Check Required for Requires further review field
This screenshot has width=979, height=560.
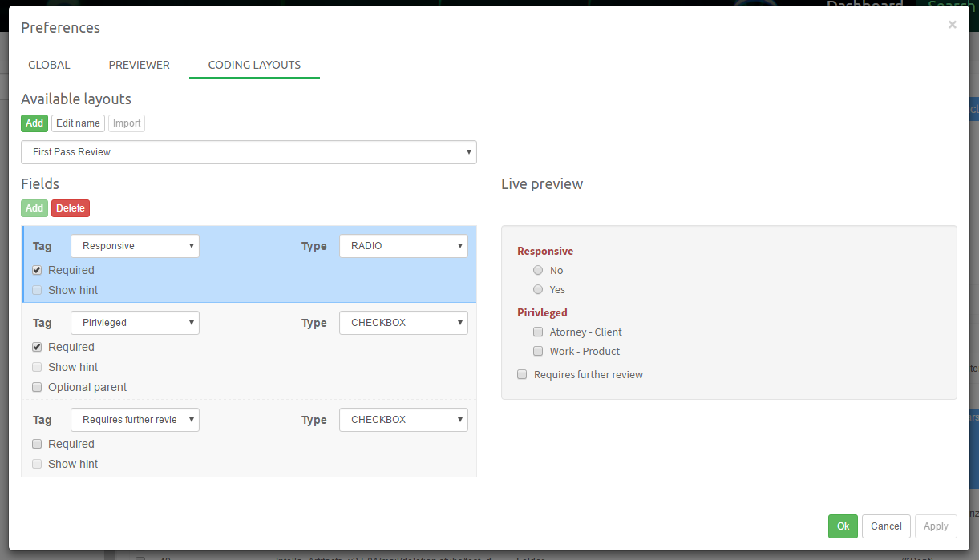click(37, 444)
